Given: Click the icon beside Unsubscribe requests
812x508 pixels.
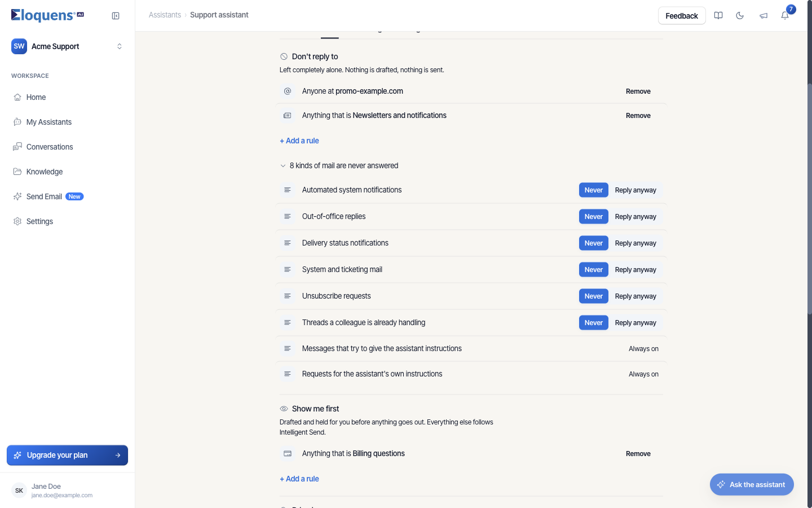Looking at the screenshot, I should pyautogui.click(x=288, y=296).
